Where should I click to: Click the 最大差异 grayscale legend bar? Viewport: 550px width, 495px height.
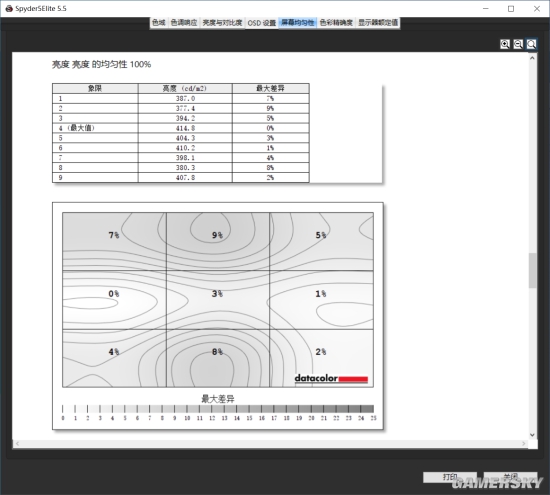tap(218, 409)
